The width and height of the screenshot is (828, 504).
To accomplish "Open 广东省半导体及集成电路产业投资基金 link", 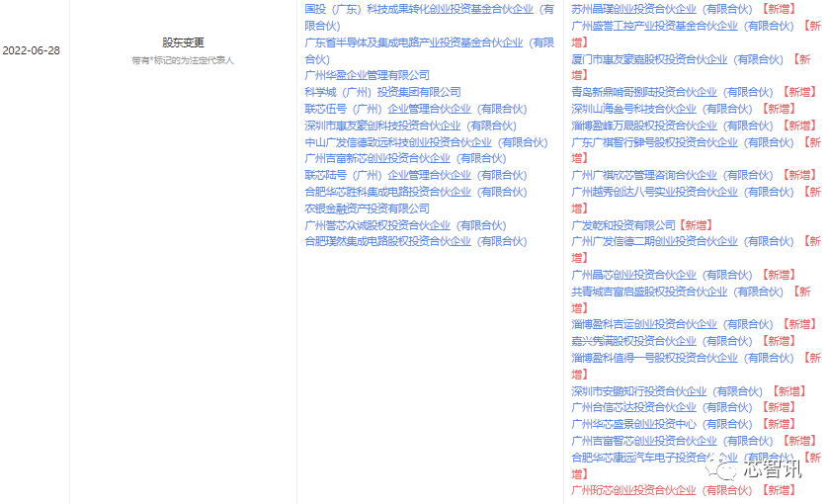I will pos(429,50).
